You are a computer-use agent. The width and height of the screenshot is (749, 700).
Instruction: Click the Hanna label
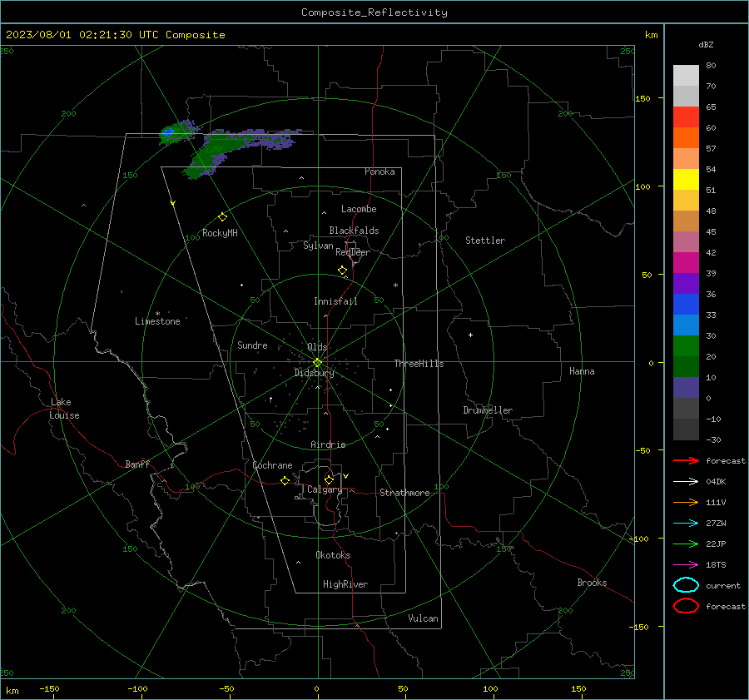point(582,371)
